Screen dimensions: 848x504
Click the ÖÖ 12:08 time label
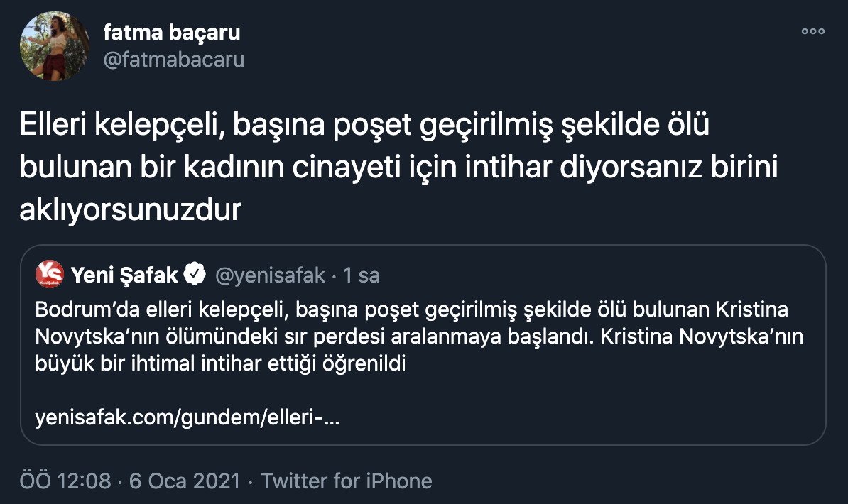point(62,481)
